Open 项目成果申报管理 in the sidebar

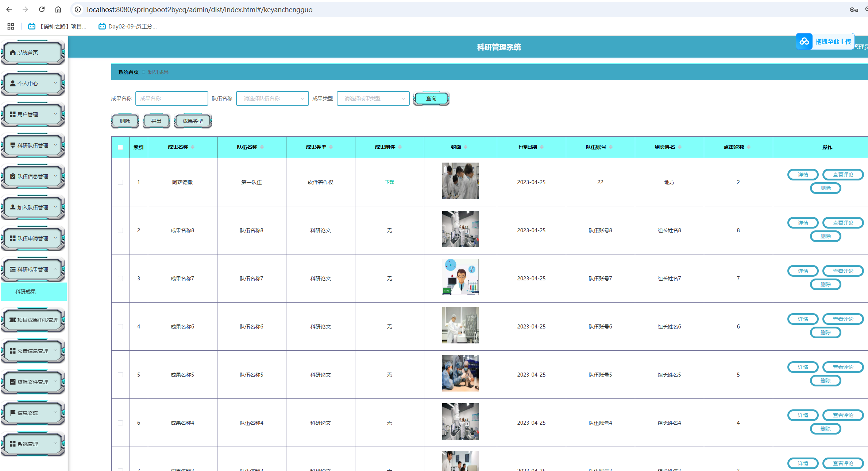tap(33, 320)
